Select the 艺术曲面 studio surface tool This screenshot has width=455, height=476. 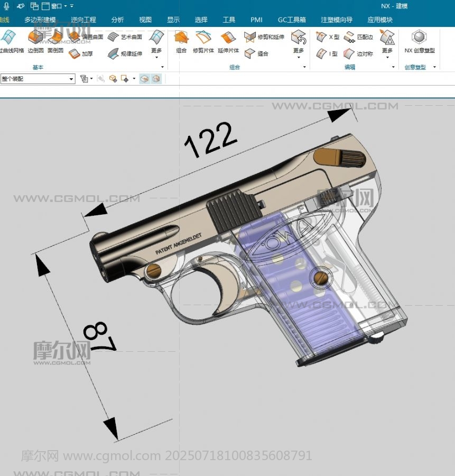point(125,37)
